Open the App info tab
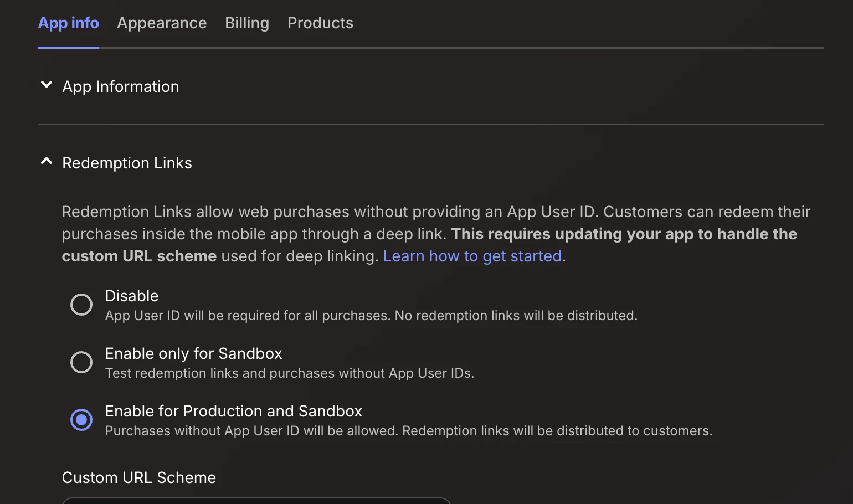This screenshot has height=504, width=853. point(68,23)
